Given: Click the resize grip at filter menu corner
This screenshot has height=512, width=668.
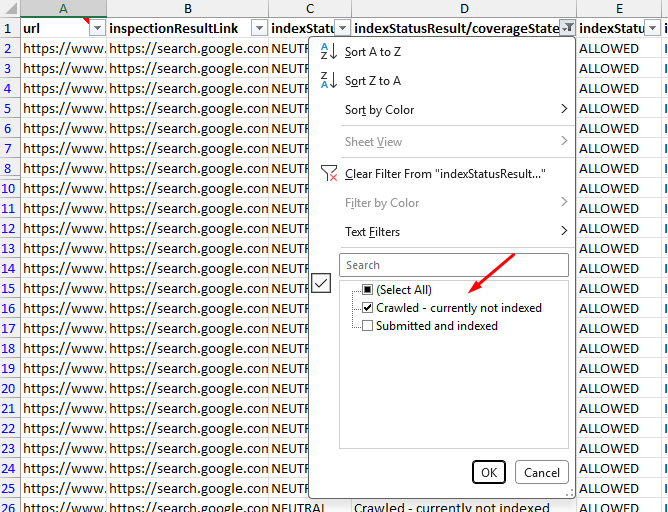Looking at the screenshot, I should (x=569, y=492).
